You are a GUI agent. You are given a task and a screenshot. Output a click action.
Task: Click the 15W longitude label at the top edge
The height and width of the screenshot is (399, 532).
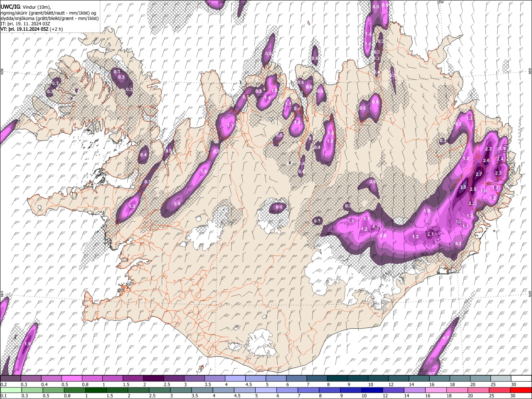(440, 2)
